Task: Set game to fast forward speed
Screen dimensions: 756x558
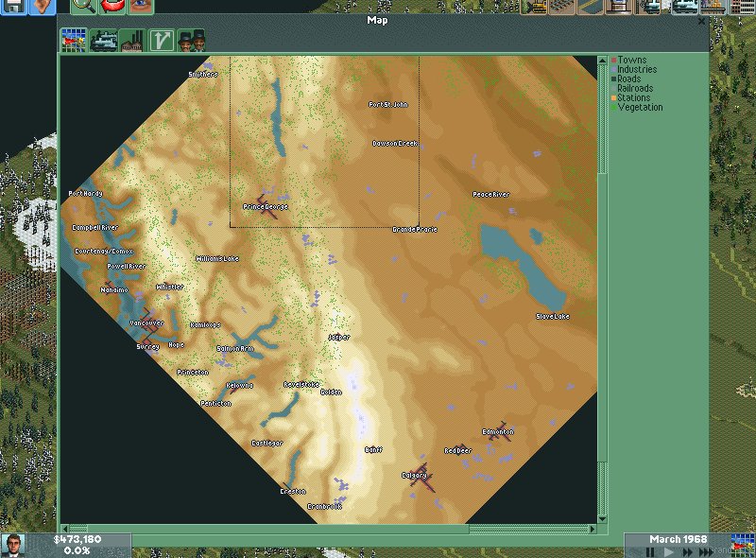Action: point(687,552)
